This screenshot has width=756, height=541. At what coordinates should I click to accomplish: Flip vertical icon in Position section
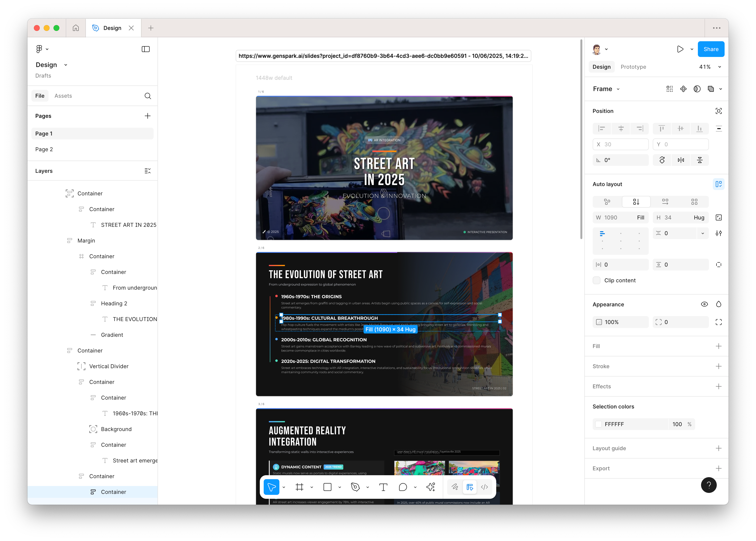click(x=700, y=160)
